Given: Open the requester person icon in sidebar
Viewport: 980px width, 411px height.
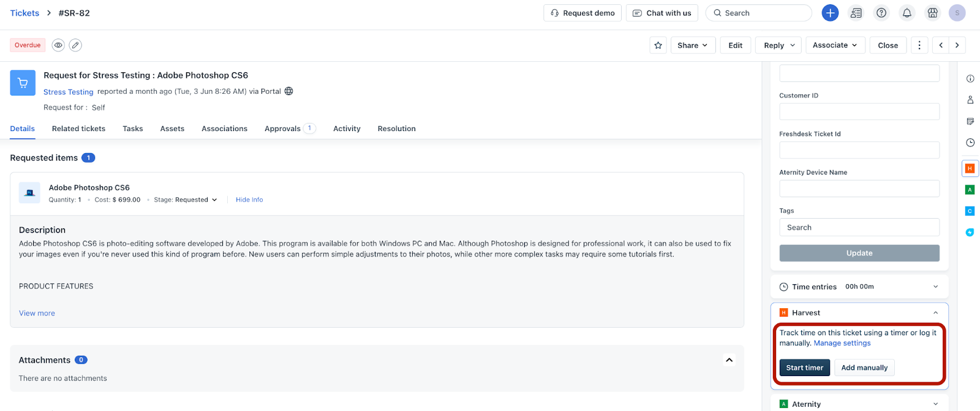Looking at the screenshot, I should pyautogui.click(x=970, y=100).
